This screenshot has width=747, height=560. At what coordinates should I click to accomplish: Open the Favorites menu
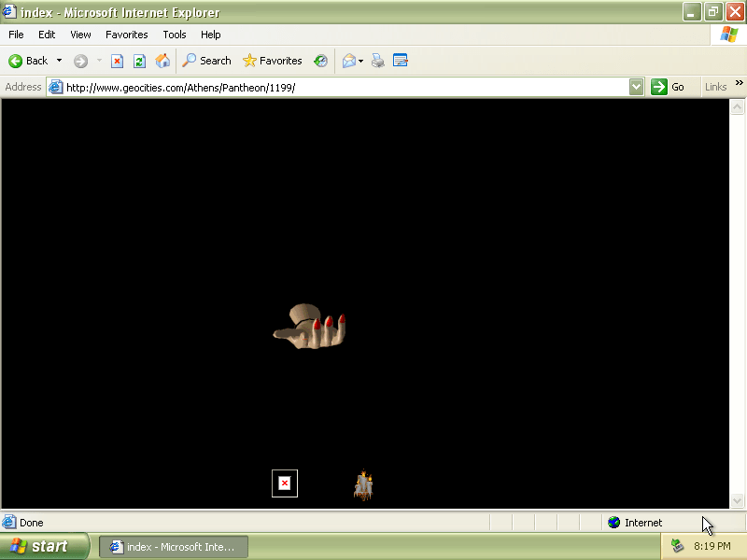126,35
